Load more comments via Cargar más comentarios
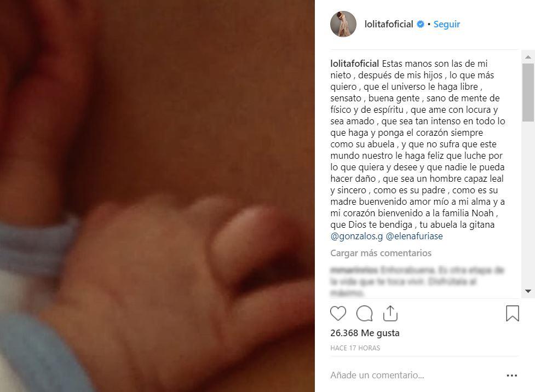This screenshot has width=535, height=392. [x=381, y=253]
